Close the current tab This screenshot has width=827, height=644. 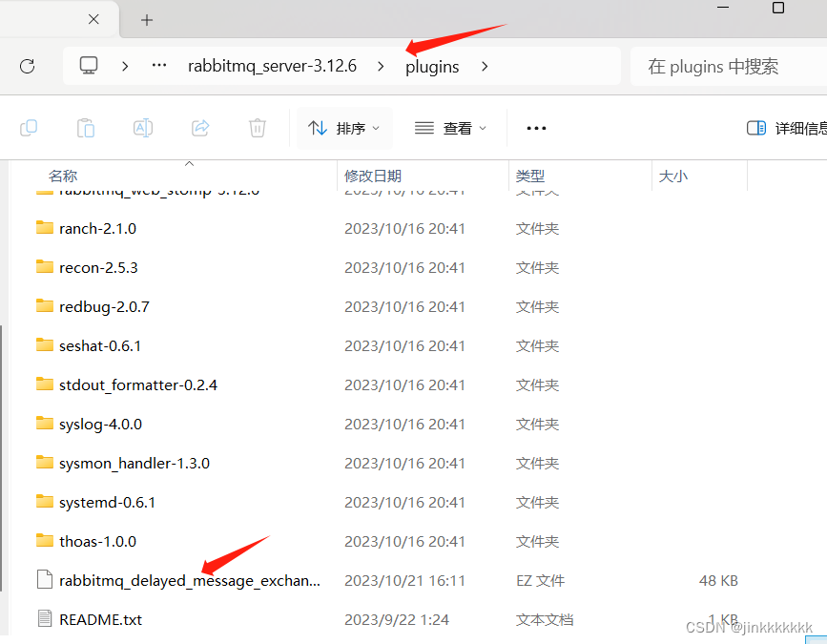[x=93, y=19]
